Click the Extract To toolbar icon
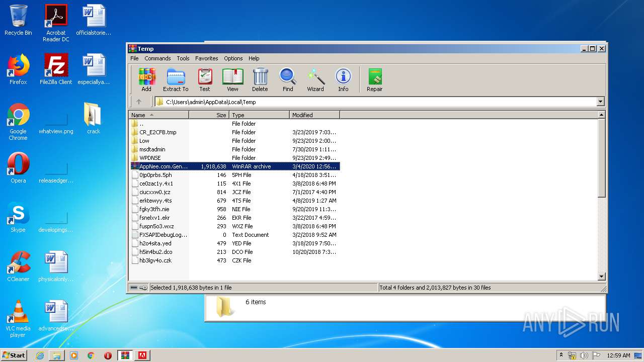The width and height of the screenshot is (644, 362). pyautogui.click(x=176, y=80)
